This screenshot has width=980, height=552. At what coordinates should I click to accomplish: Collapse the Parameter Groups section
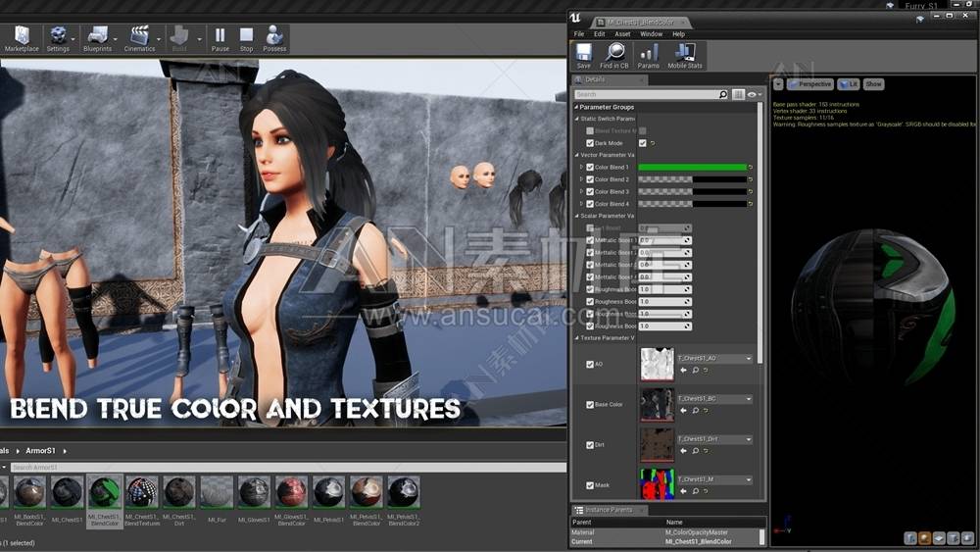(576, 107)
